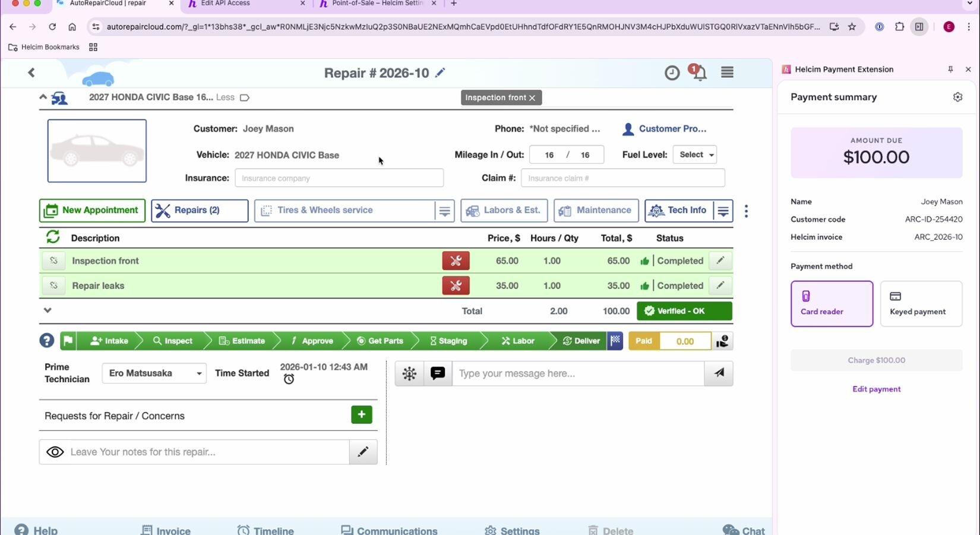The height and width of the screenshot is (535, 980).
Task: Toggle the notes visibility eye icon
Action: pyautogui.click(x=55, y=452)
